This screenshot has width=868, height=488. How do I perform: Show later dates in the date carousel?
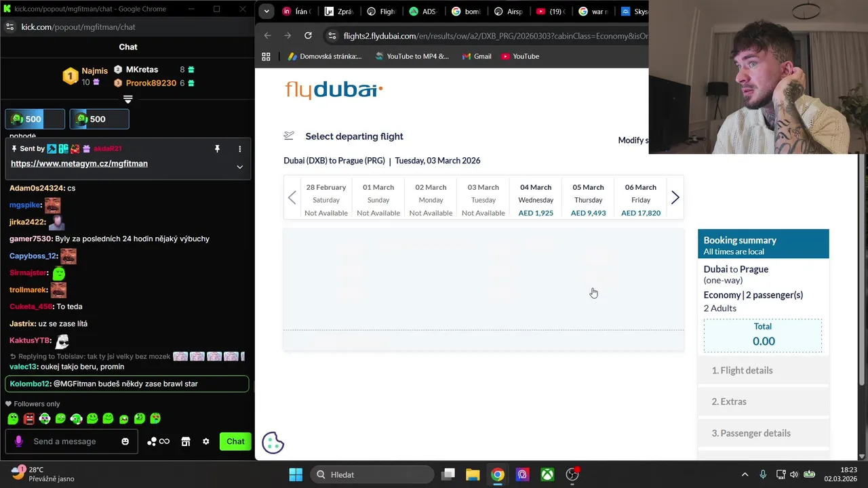point(675,198)
